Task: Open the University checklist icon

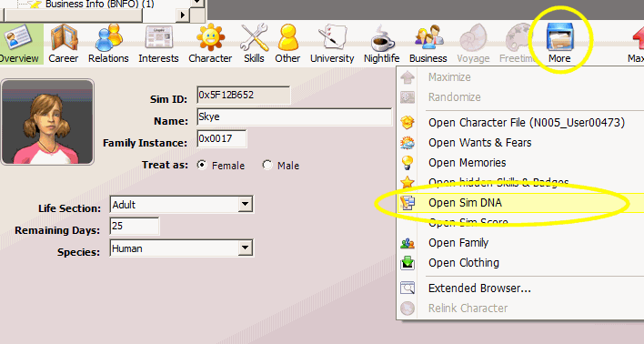Action: (x=333, y=37)
